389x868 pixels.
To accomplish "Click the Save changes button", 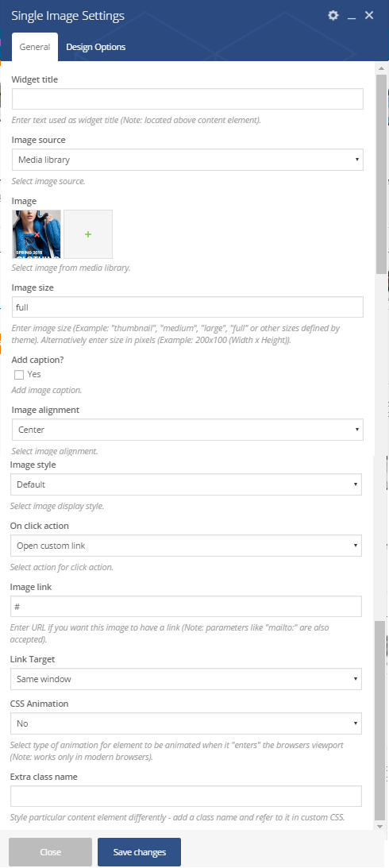I will pos(140,852).
